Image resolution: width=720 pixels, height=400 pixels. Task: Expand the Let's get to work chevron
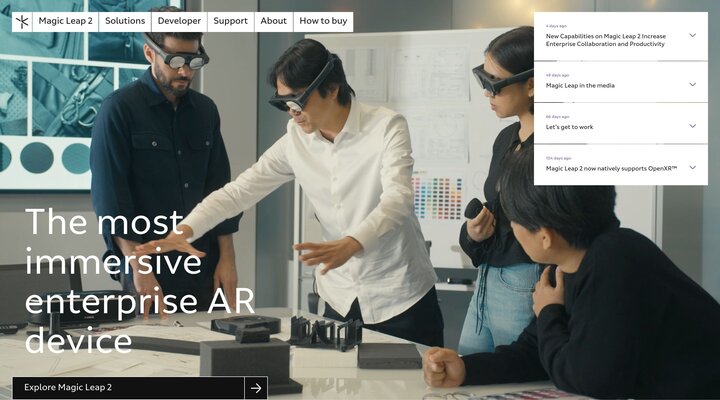[x=692, y=126]
